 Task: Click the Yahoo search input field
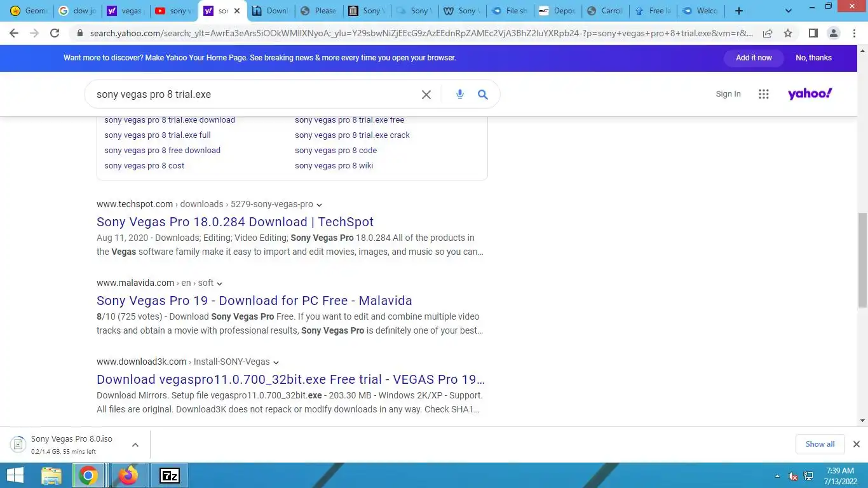point(254,94)
